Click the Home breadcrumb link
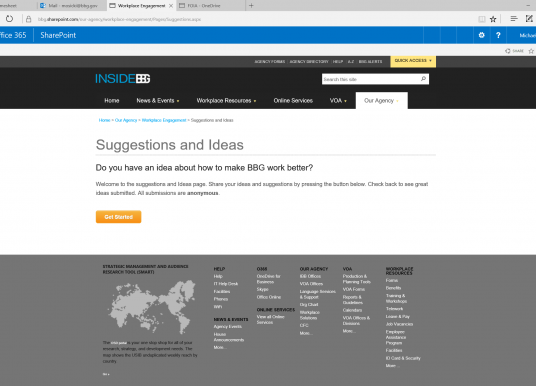 [x=104, y=120]
